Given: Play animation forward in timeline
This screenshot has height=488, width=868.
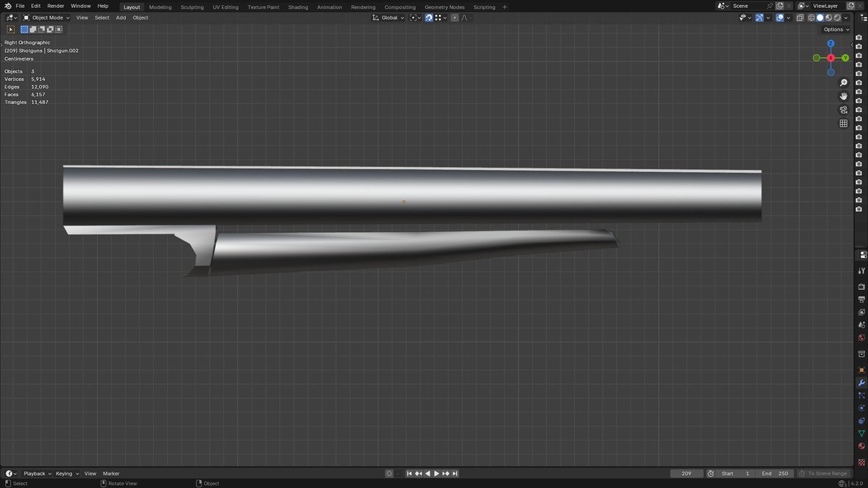Looking at the screenshot, I should coord(436,474).
